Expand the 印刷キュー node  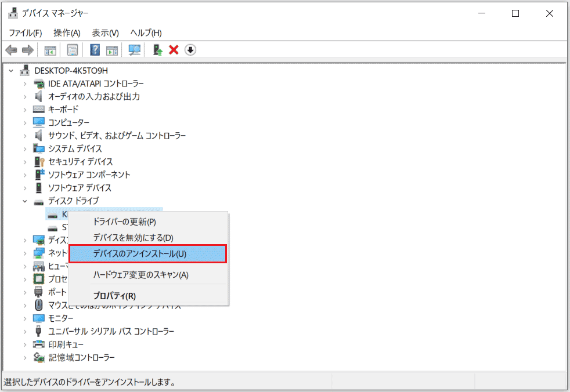tap(25, 345)
